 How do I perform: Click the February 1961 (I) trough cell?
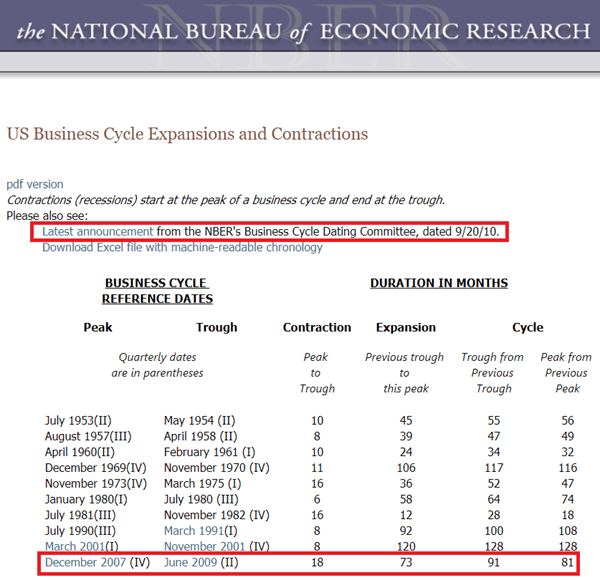pyautogui.click(x=209, y=452)
